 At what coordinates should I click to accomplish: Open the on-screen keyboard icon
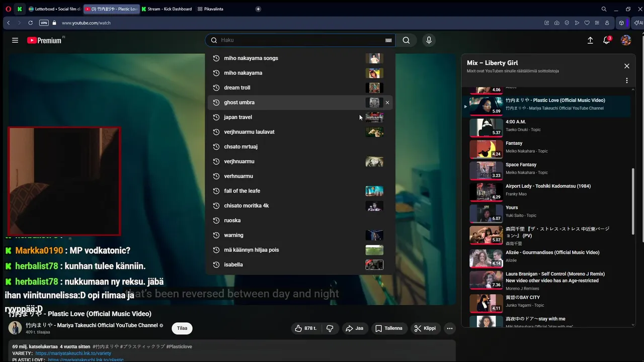[x=388, y=40]
